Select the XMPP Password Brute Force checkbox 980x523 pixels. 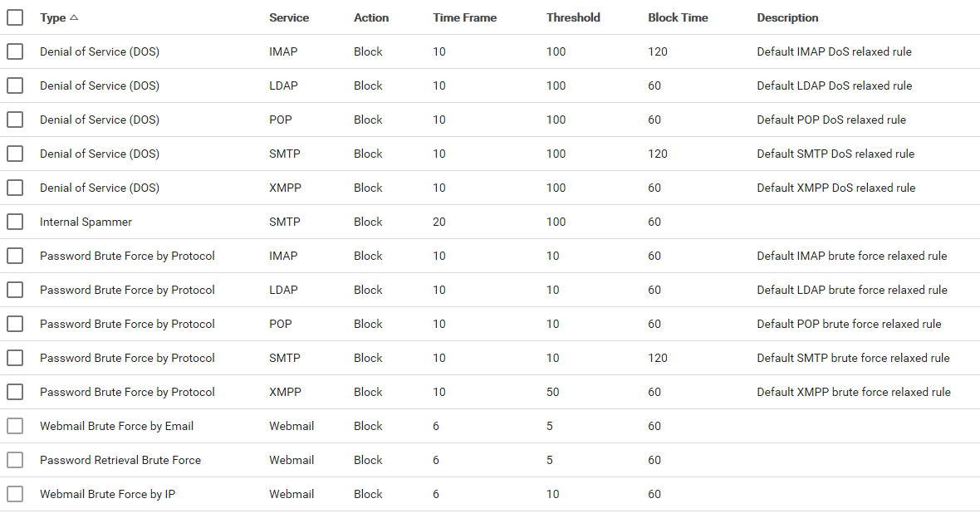coord(15,392)
